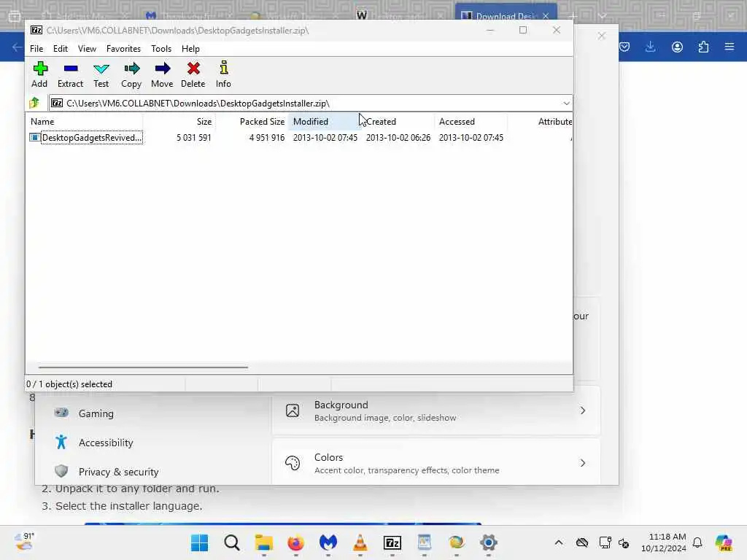Image resolution: width=747 pixels, height=560 pixels.
Task: Click the '0 / 1 object(s) selected' status text
Action: [x=69, y=384]
